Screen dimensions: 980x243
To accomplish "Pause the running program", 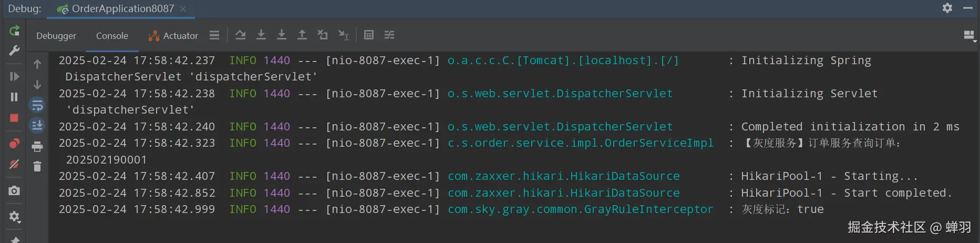I will tap(15, 97).
